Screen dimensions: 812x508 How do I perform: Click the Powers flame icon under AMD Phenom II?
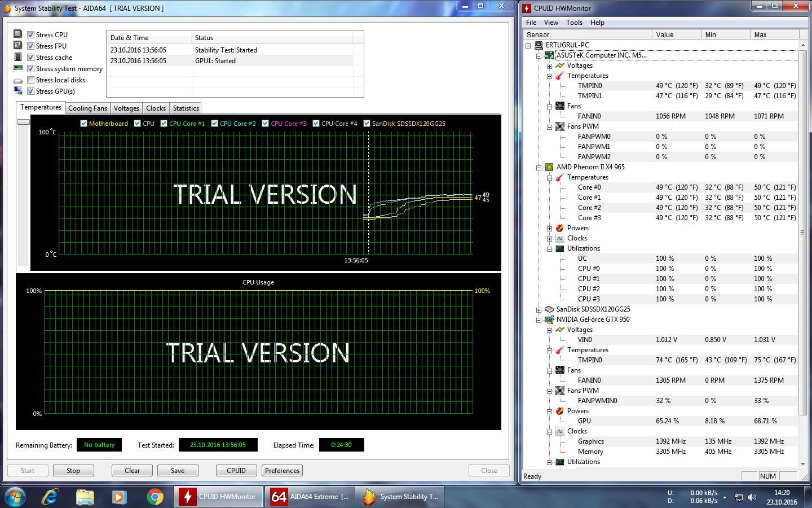[560, 228]
